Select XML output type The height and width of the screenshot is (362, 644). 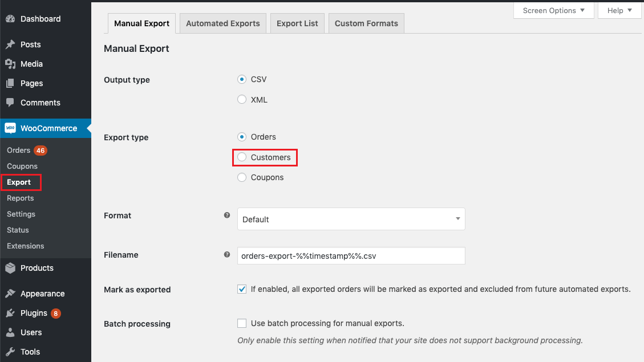click(242, 99)
